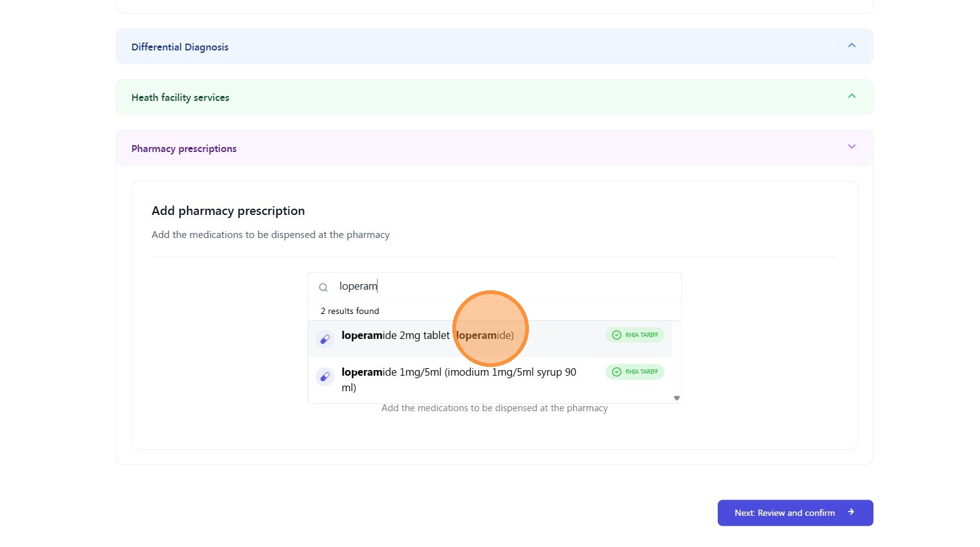
Task: Select loperamide 1mg/5ml imodium syrup 90 ml
Action: tap(490, 379)
